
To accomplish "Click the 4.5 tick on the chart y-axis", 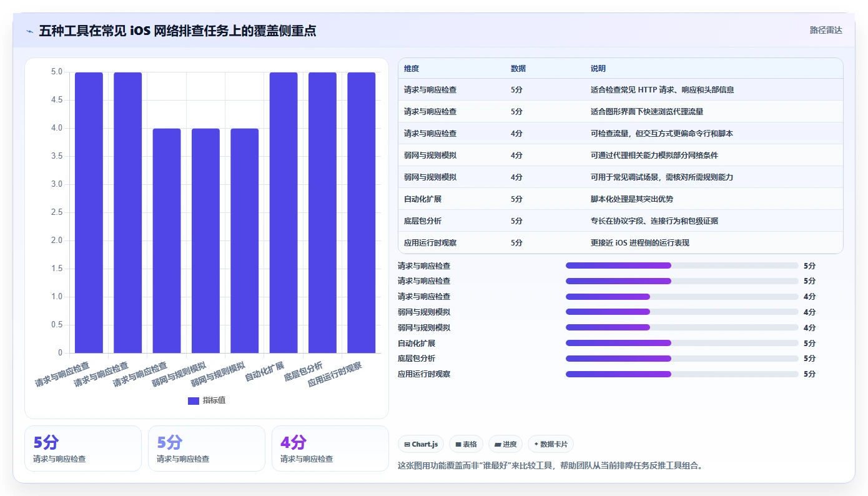I will pyautogui.click(x=57, y=100).
